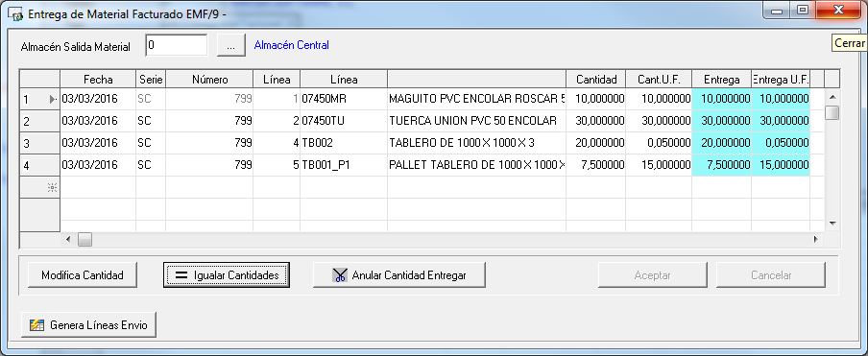Click the Almacén Central link text
This screenshot has height=356, width=868.
point(291,45)
